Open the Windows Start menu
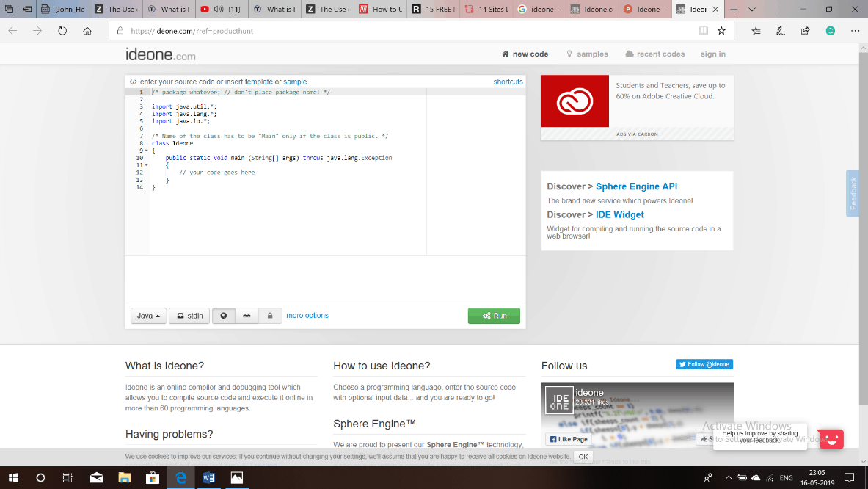The height and width of the screenshot is (489, 868). [13, 478]
